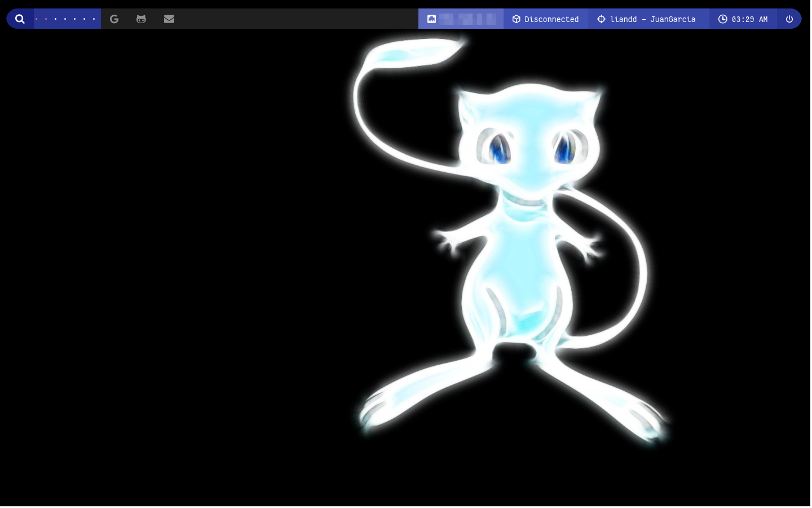
Task: Click the 03:29 AM time text
Action: [x=750, y=19]
